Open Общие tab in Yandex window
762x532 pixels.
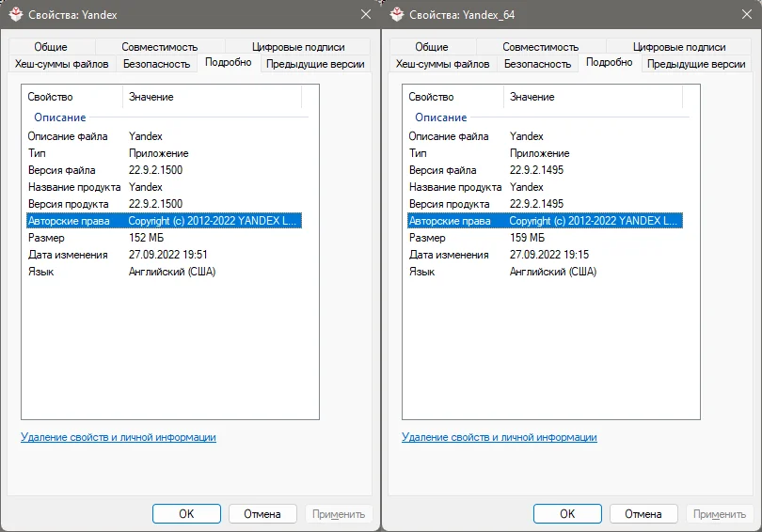(x=51, y=47)
